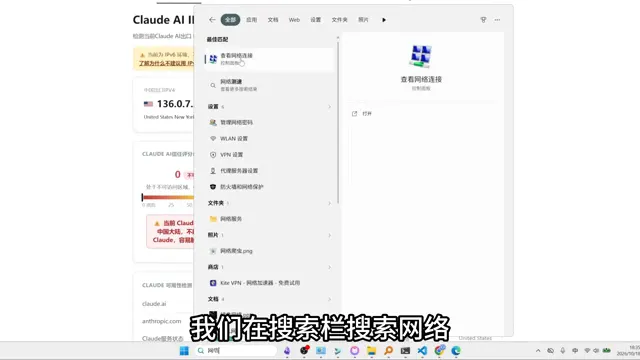Switch to the 文件夹 filter tab
This screenshot has width=640, height=360.
point(339,20)
